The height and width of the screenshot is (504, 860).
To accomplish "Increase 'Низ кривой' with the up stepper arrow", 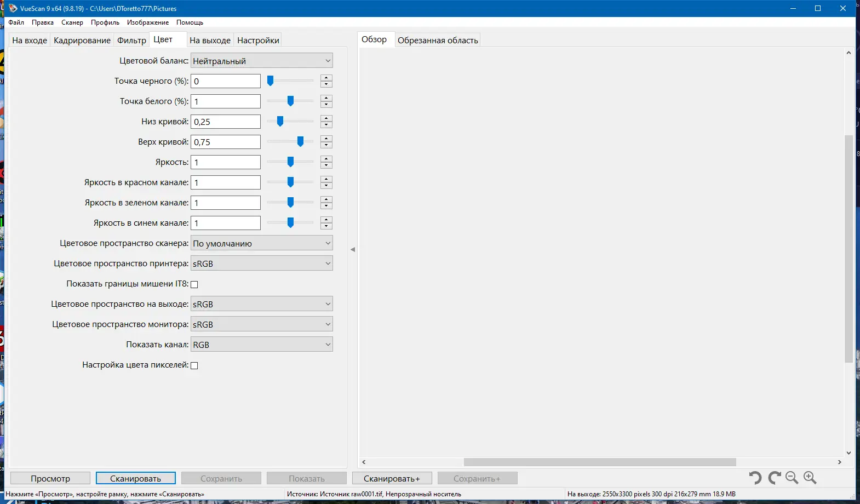I will pos(326,118).
